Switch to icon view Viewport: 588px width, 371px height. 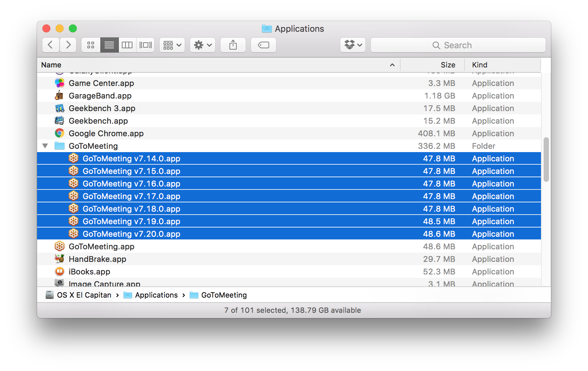[91, 45]
